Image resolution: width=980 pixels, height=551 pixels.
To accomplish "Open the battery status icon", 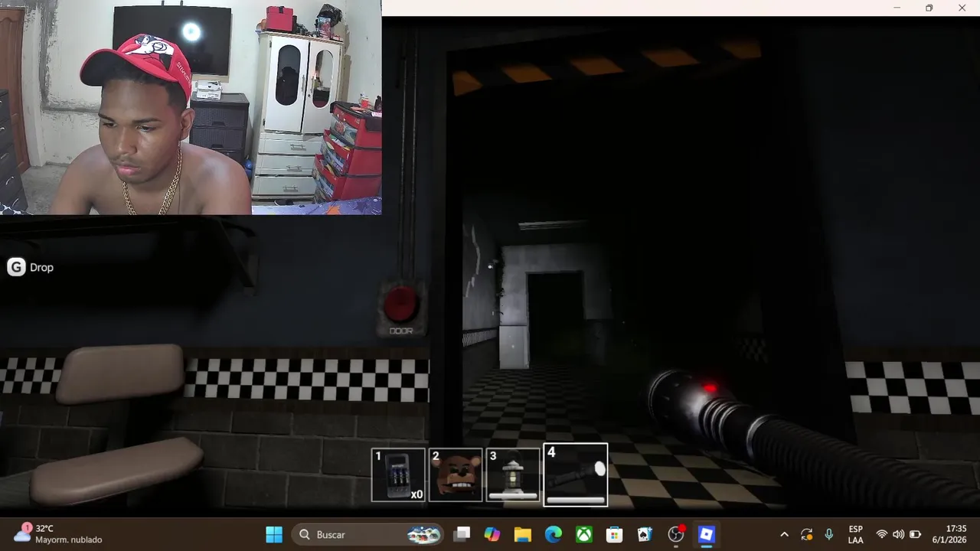I will click(x=915, y=534).
